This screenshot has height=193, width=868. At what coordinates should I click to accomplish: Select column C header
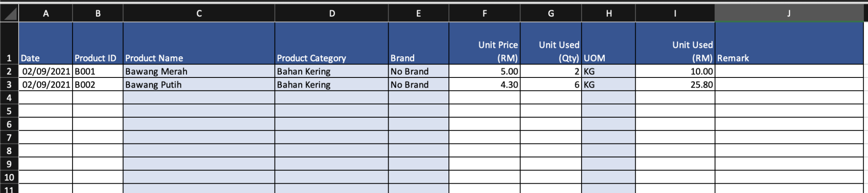(x=199, y=13)
